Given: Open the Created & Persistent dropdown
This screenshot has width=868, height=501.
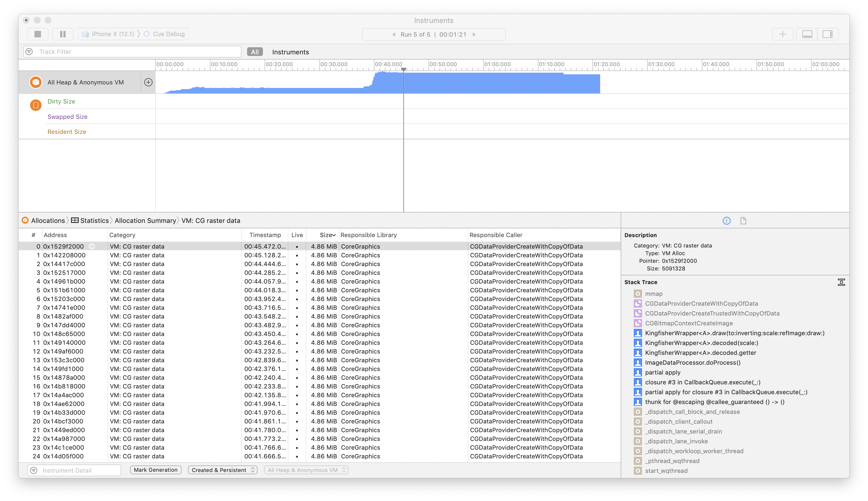Looking at the screenshot, I should [222, 470].
